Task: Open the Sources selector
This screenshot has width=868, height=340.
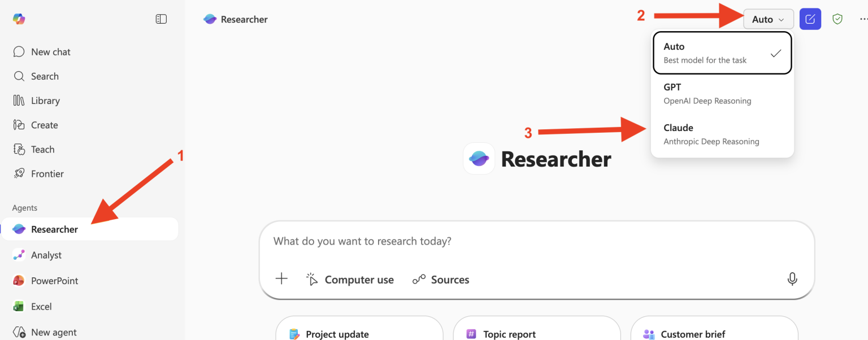Action: 441,280
